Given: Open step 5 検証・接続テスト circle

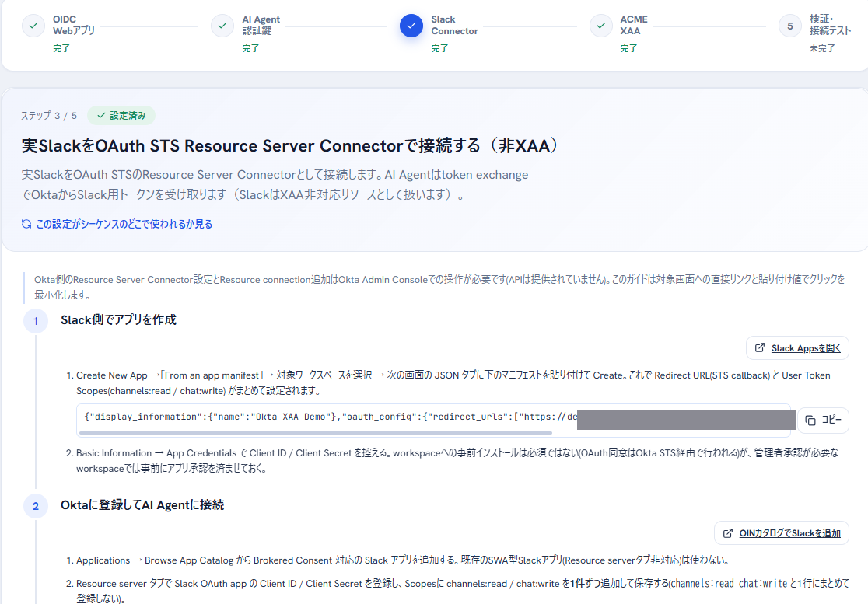Looking at the screenshot, I should coord(790,26).
